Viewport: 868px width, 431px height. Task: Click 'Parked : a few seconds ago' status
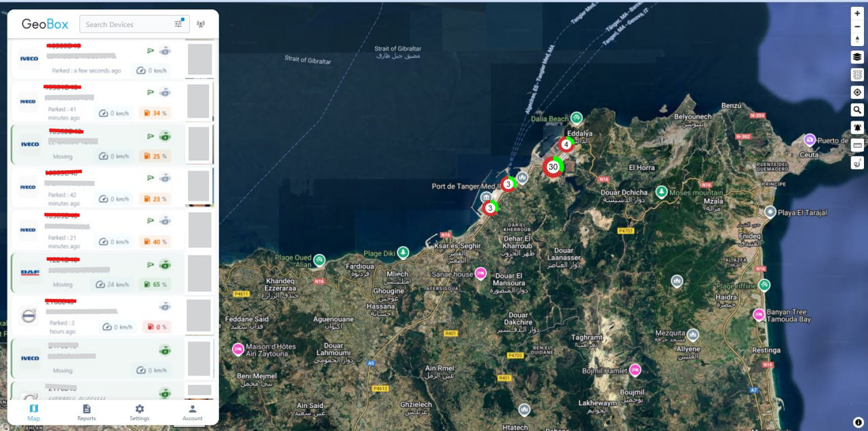pos(87,70)
